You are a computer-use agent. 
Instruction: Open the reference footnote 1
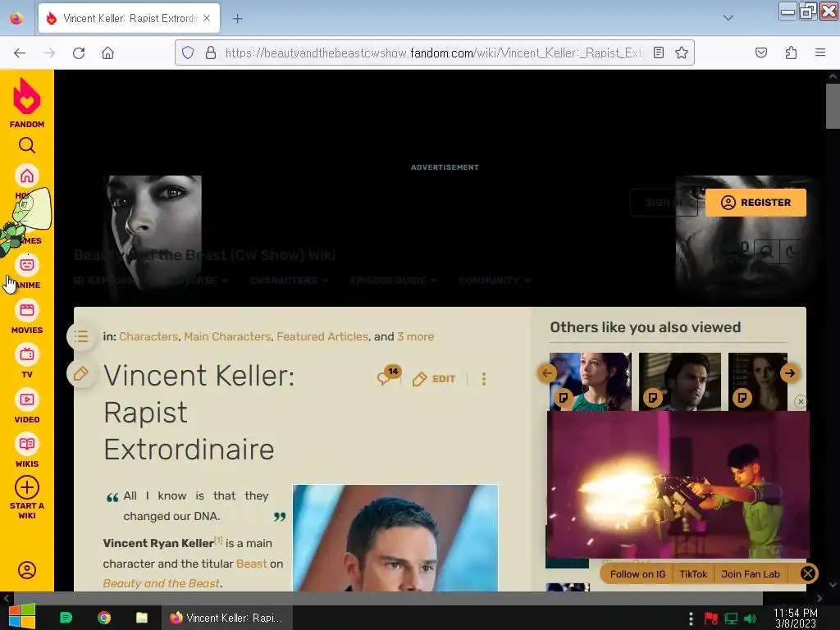218,540
